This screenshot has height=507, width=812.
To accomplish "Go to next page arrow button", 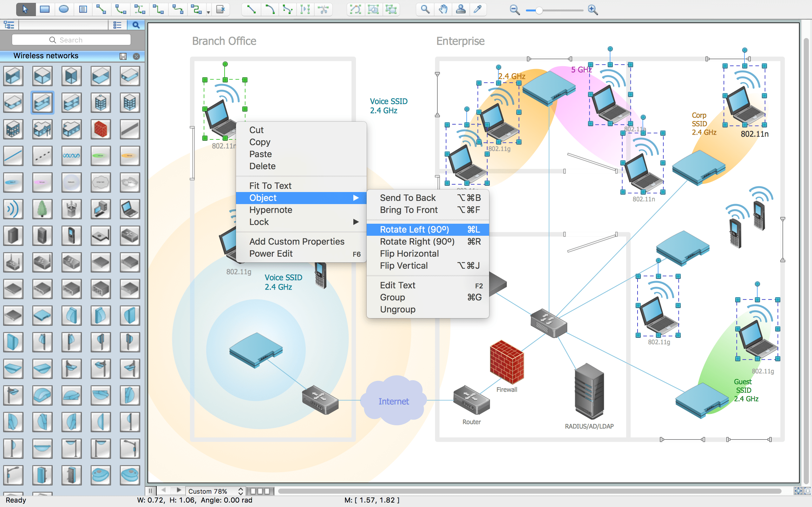I will [179, 491].
